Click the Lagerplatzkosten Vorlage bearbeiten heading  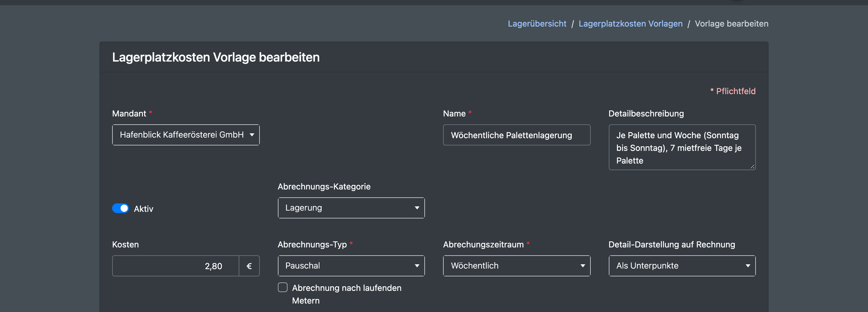216,57
